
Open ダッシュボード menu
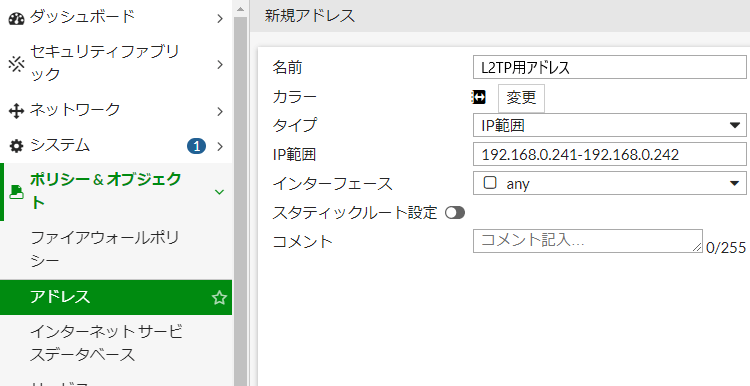pos(116,17)
